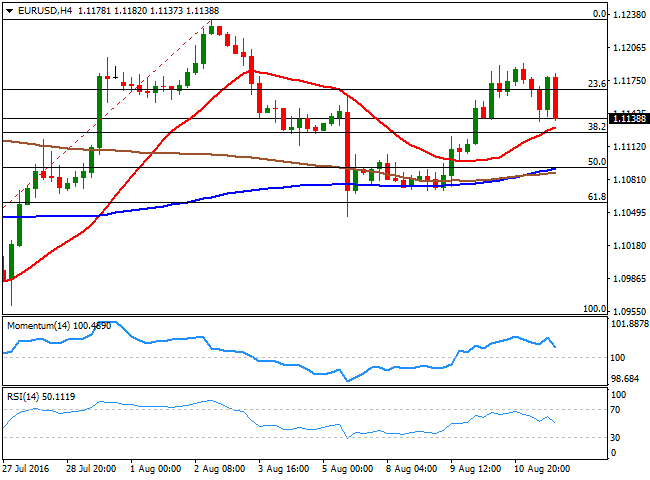Click the 1.12380 price axis label
The height and width of the screenshot is (480, 650).
tap(628, 15)
